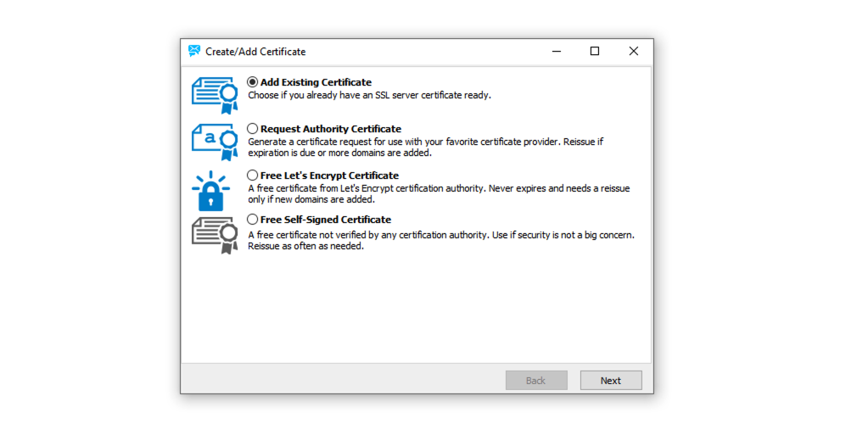This screenshot has height=435, width=868.
Task: Click the gray self-signed certificate icon
Action: (x=215, y=235)
